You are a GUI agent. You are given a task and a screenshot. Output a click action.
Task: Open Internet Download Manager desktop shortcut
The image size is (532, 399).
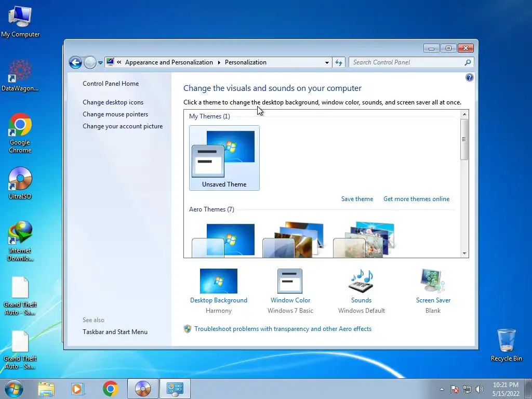tap(20, 241)
